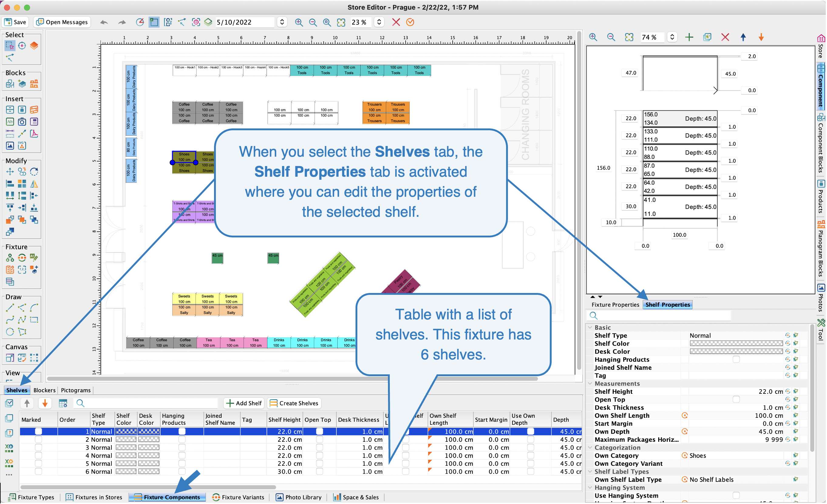Click the blue up arrow in component panel
827x504 pixels.
743,37
